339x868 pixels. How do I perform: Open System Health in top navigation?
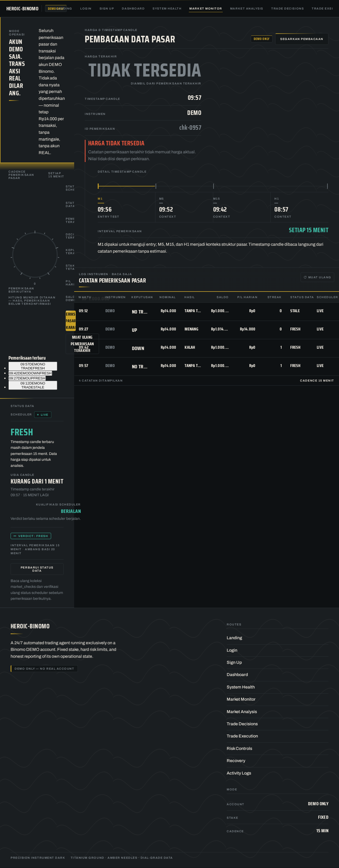(x=167, y=8)
